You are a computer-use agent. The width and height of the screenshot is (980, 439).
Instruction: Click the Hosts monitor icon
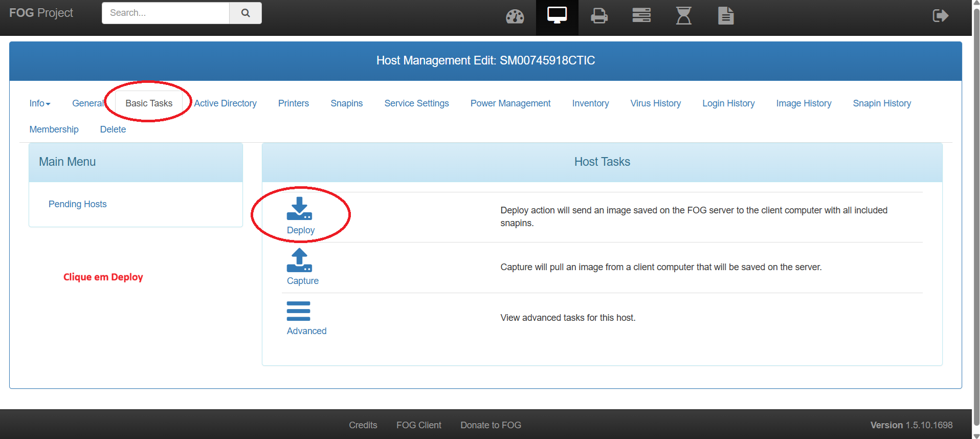pyautogui.click(x=556, y=16)
